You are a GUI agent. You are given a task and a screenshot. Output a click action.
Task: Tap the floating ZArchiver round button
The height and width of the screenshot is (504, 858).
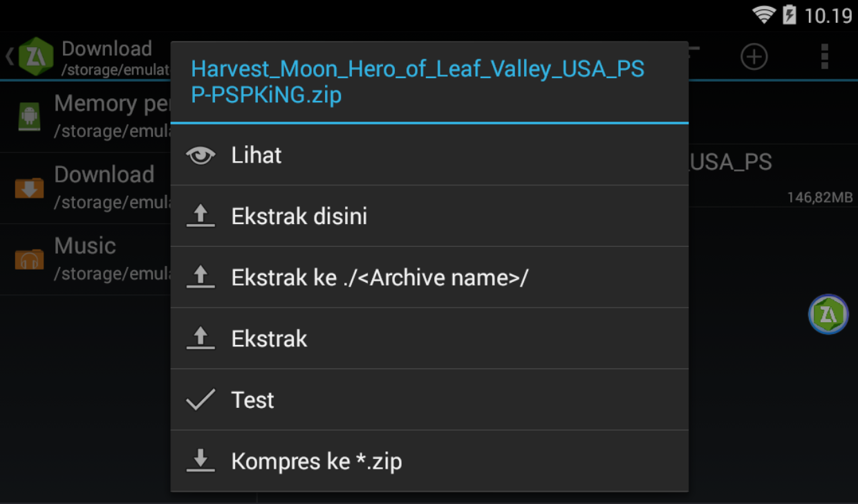(x=828, y=315)
